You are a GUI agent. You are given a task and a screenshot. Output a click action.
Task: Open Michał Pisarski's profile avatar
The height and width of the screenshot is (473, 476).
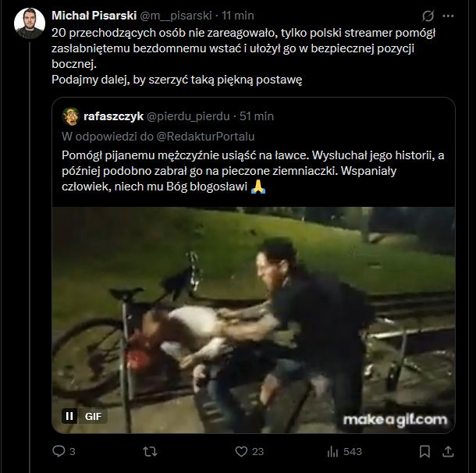(30, 23)
